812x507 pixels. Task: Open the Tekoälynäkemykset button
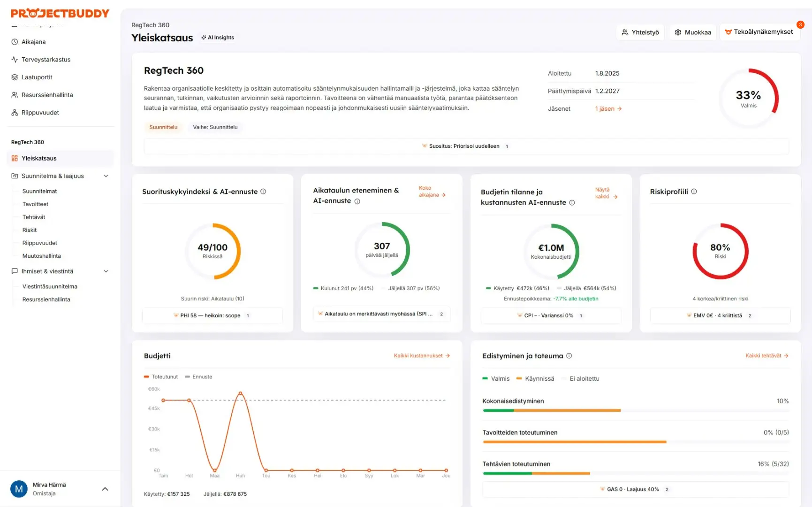click(759, 32)
